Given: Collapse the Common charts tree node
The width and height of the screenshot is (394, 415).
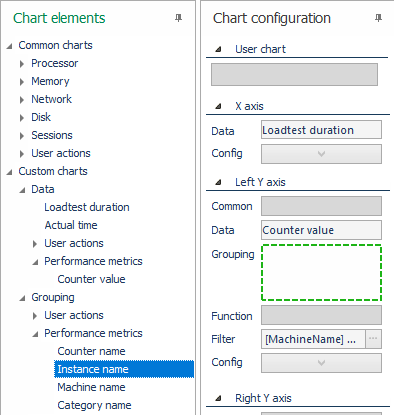Looking at the screenshot, I should point(10,46).
